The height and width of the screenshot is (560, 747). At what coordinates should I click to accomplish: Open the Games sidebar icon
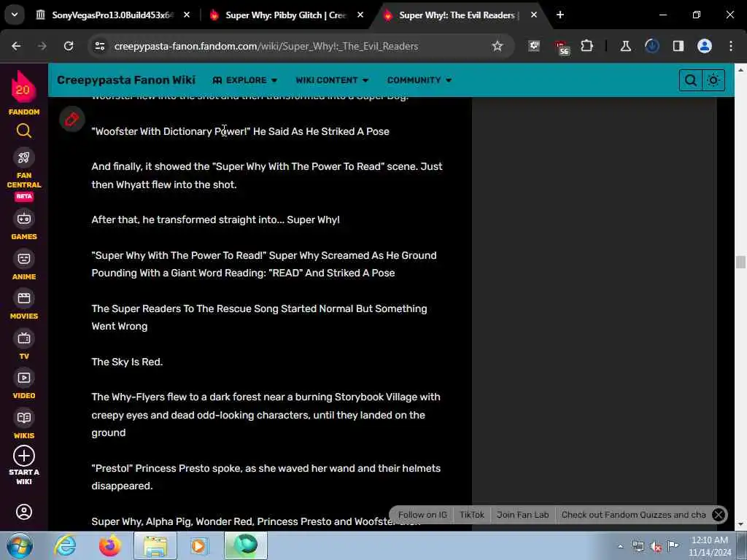pyautogui.click(x=24, y=219)
